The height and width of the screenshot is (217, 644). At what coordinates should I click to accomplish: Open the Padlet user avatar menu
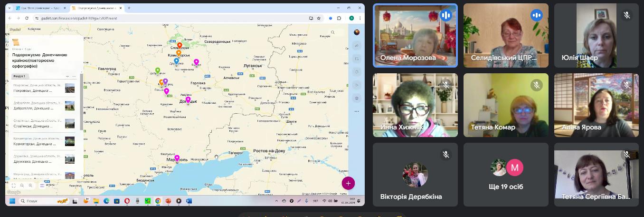[x=357, y=32]
